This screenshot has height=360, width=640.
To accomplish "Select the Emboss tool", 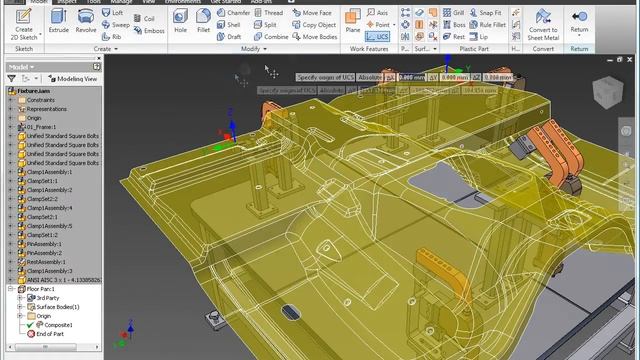I will (x=149, y=31).
